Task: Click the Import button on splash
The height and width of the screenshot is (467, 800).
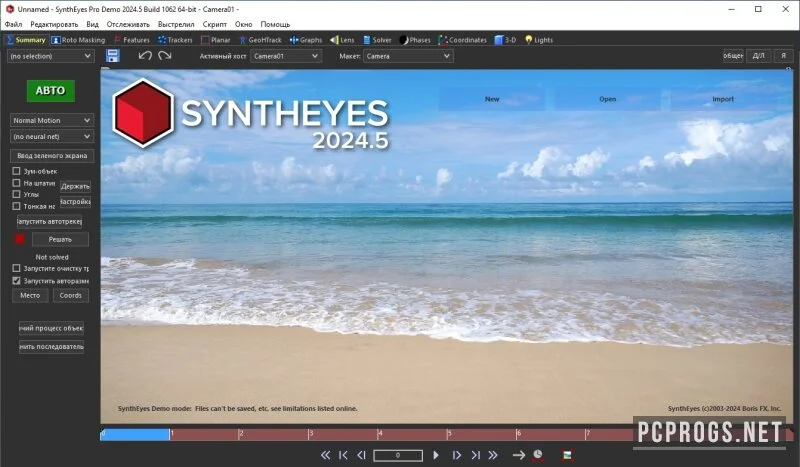Action: pos(723,99)
